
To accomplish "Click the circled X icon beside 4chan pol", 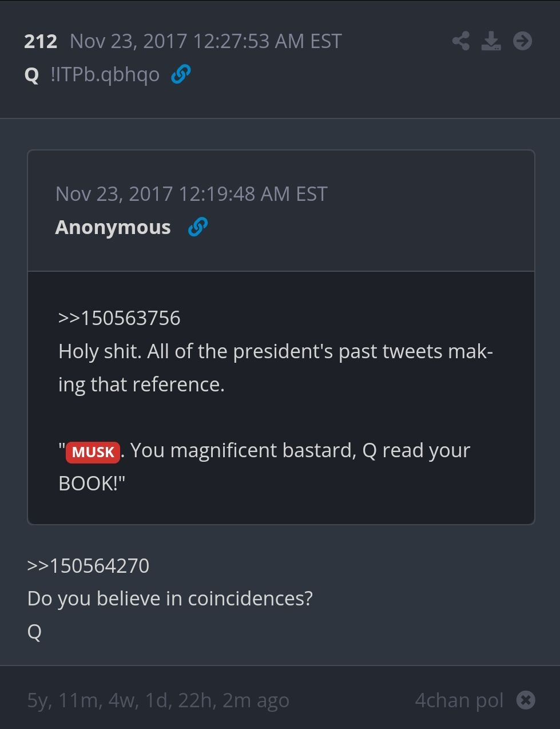I will click(526, 700).
